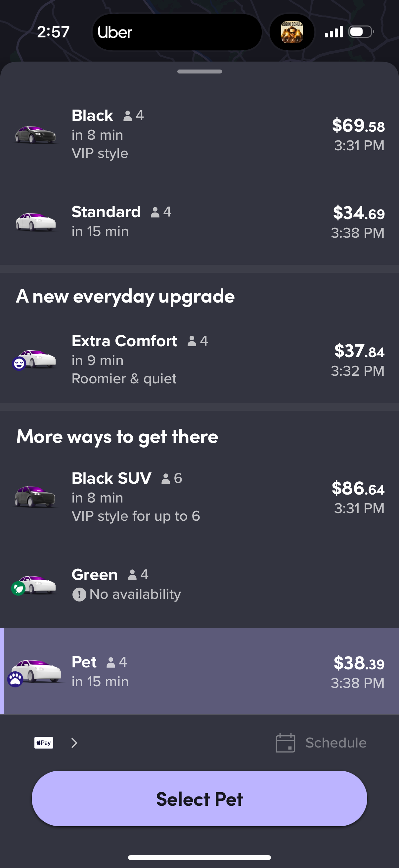Expand the Uber Dynamic Island pill
The image size is (399, 868).
tap(177, 32)
